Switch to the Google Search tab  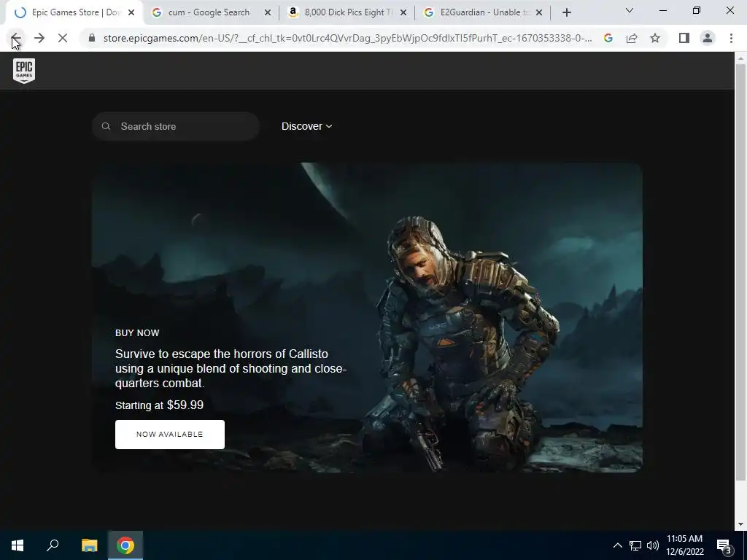pos(209,13)
